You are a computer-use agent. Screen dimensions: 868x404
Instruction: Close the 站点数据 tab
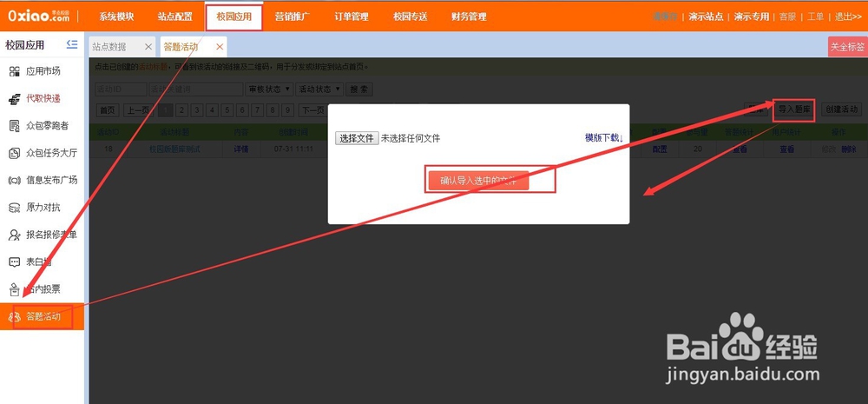148,47
